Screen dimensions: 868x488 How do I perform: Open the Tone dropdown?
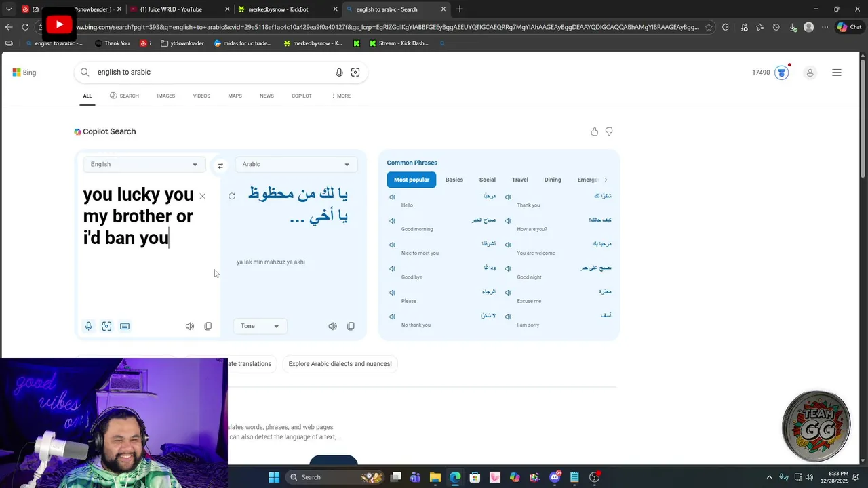pos(260,326)
